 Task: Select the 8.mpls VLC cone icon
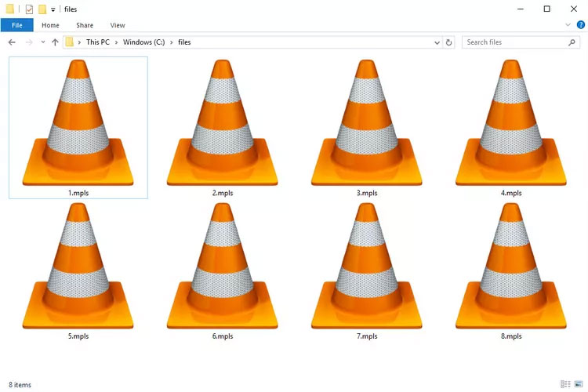click(x=511, y=266)
